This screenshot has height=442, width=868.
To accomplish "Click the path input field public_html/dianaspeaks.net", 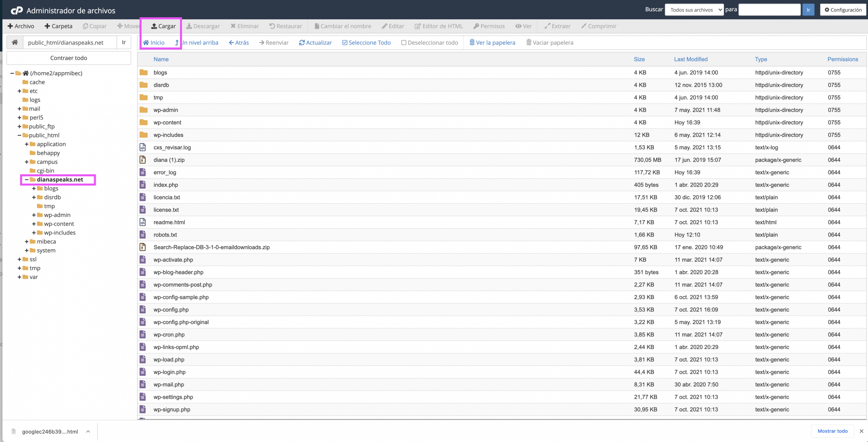I will pyautogui.click(x=70, y=42).
